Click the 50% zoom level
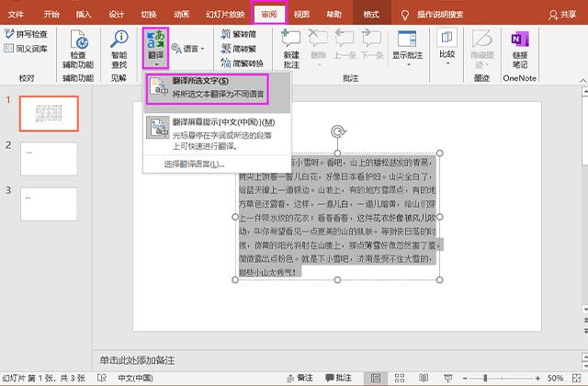 (x=555, y=378)
